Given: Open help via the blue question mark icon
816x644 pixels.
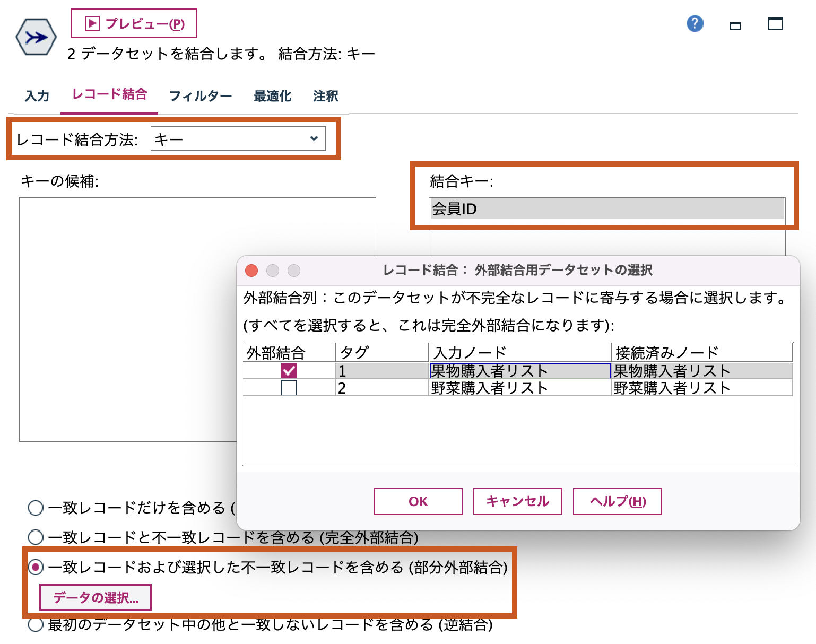Looking at the screenshot, I should click(x=695, y=23).
